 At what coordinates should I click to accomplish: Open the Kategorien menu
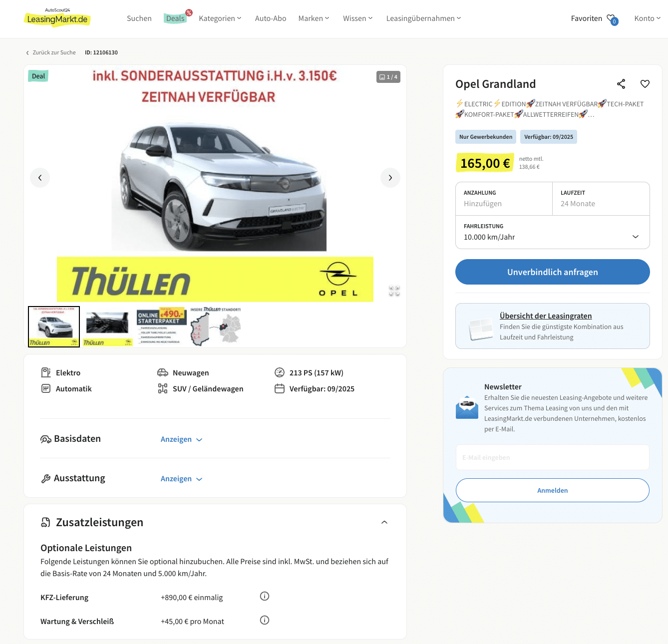point(220,18)
